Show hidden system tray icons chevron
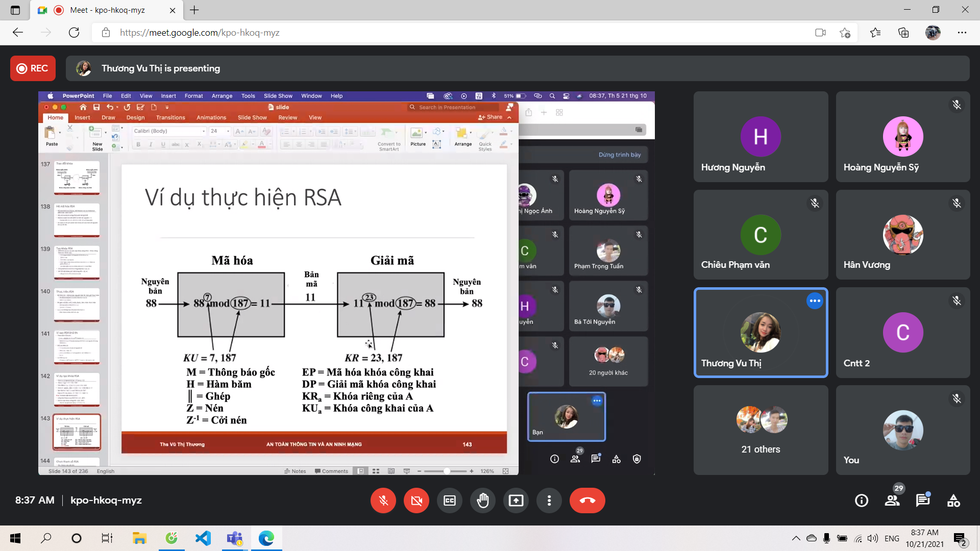The width and height of the screenshot is (980, 551). 796,538
